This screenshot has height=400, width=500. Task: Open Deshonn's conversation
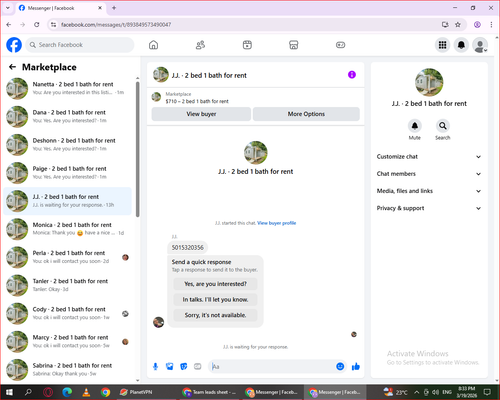pos(68,145)
